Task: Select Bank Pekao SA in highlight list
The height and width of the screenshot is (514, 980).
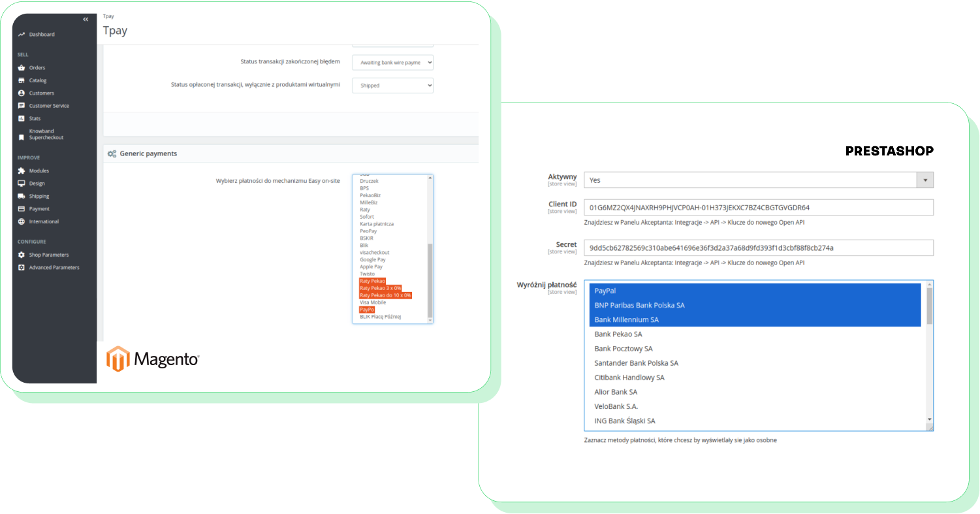Action: (618, 334)
